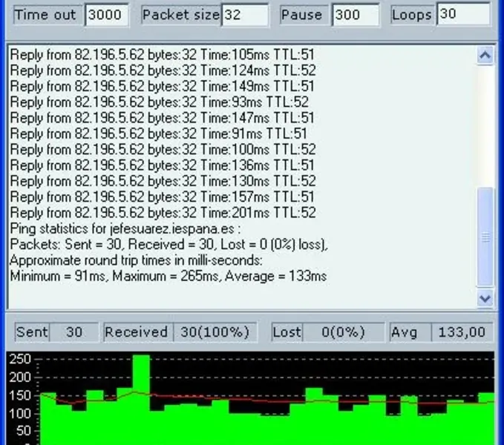Click the Received value 30(100%)
The height and width of the screenshot is (445, 504).
215,332
